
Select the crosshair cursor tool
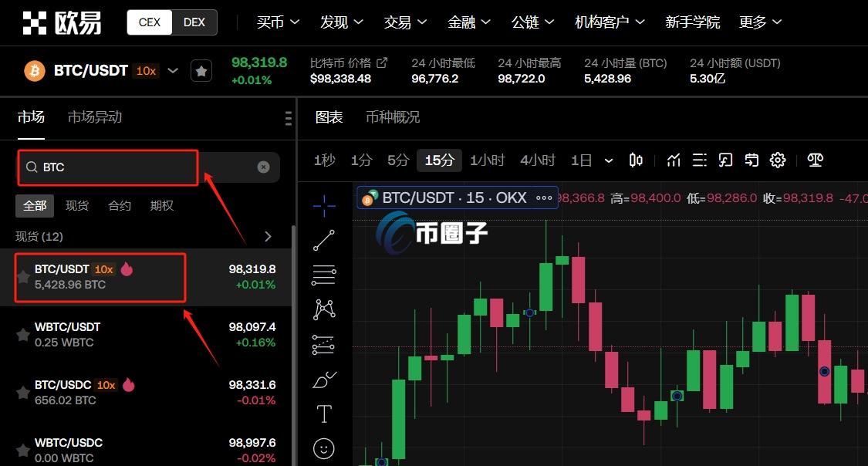click(x=323, y=206)
